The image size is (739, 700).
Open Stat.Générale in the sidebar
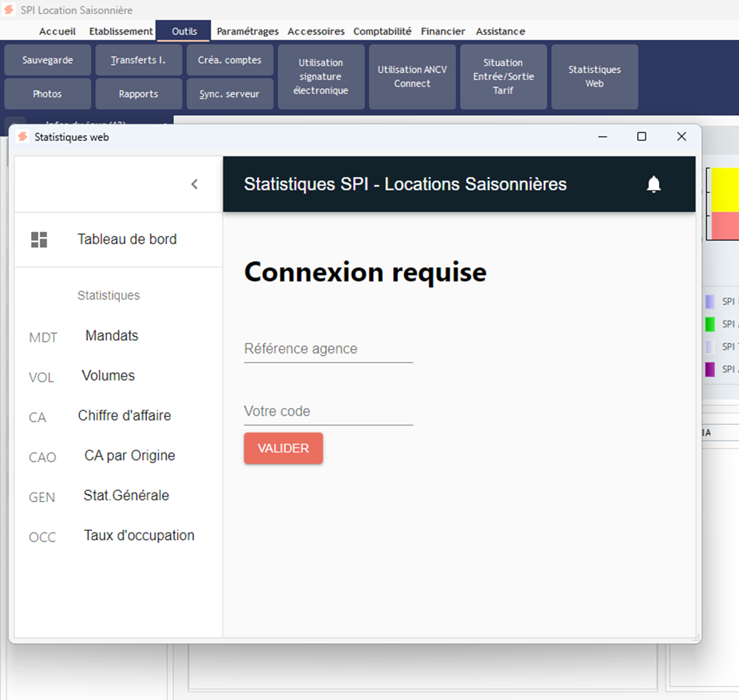coord(126,495)
